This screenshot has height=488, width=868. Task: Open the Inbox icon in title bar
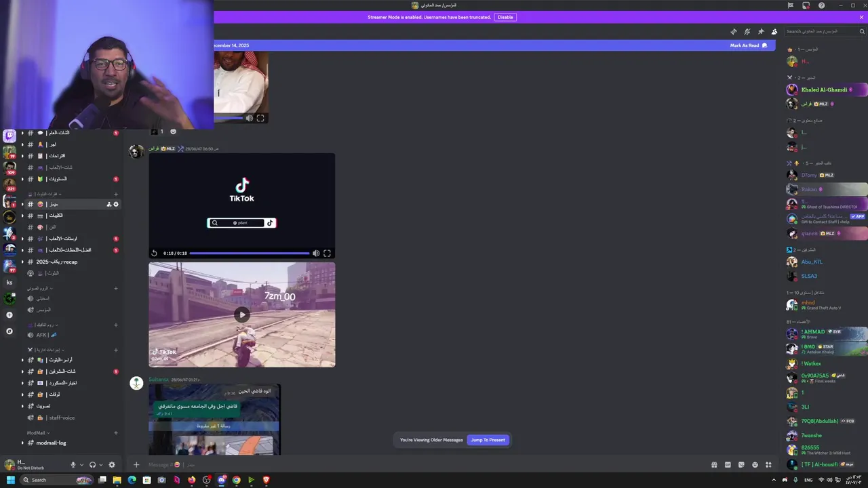click(806, 5)
